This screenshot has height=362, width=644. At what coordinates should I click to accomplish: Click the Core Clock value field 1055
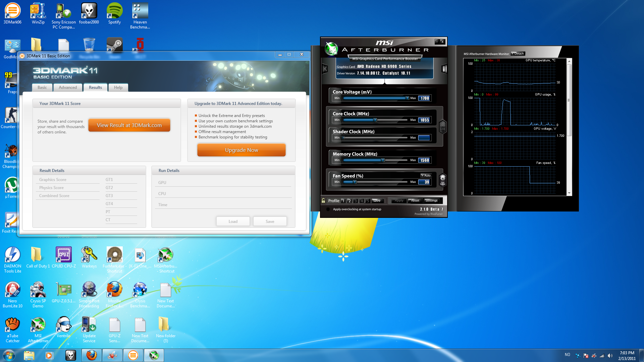click(x=424, y=120)
